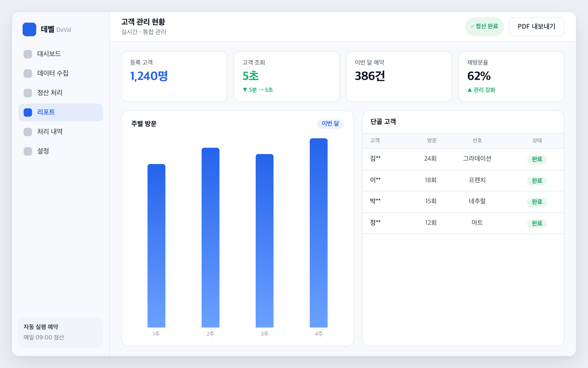Image resolution: width=588 pixels, height=368 pixels.
Task: Select the 4주 bar in the weekly chart
Action: click(x=319, y=233)
